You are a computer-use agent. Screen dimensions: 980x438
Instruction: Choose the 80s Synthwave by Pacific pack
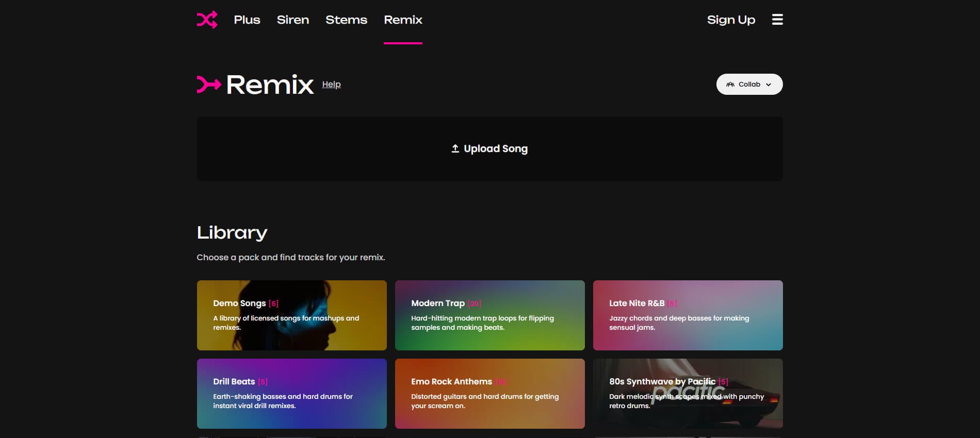(x=688, y=394)
